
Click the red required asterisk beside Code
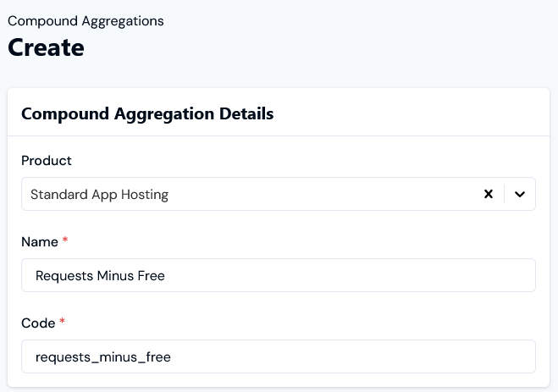(x=63, y=321)
